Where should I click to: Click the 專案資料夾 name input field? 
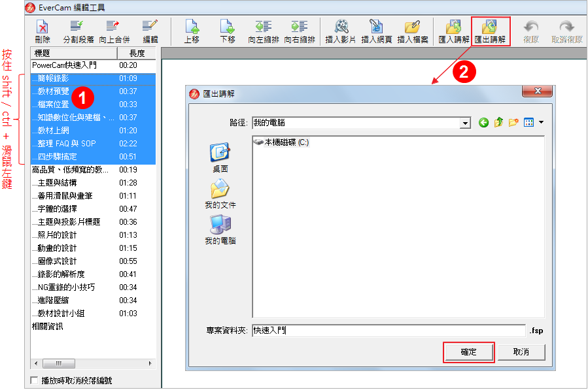point(389,331)
